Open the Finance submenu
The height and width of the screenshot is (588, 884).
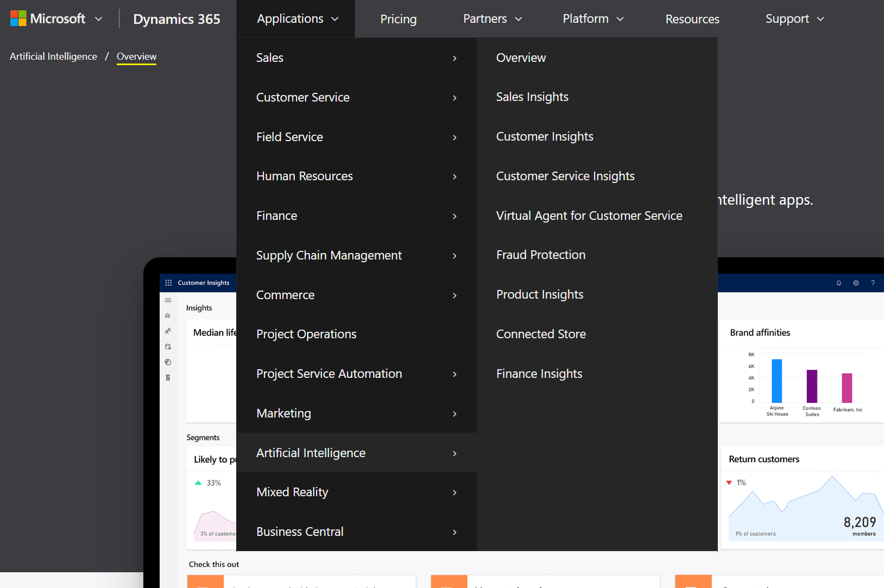pos(356,216)
